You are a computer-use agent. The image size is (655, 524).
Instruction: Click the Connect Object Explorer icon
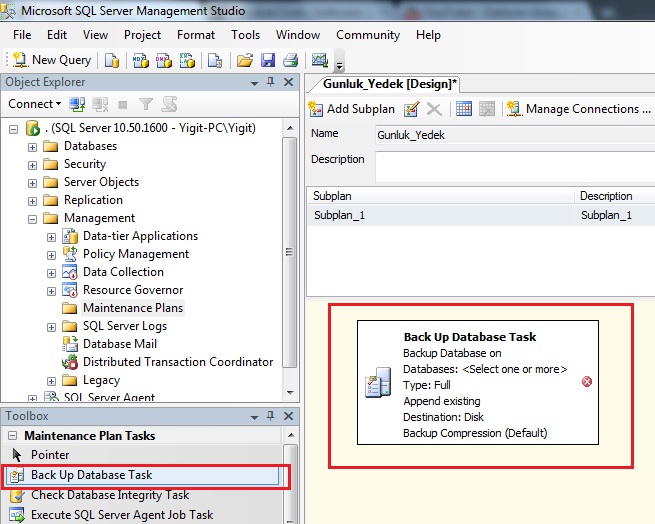point(78,104)
